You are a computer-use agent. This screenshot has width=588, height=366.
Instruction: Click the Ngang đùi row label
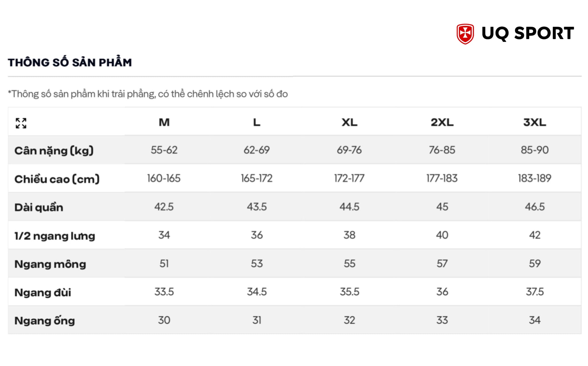[x=43, y=292]
